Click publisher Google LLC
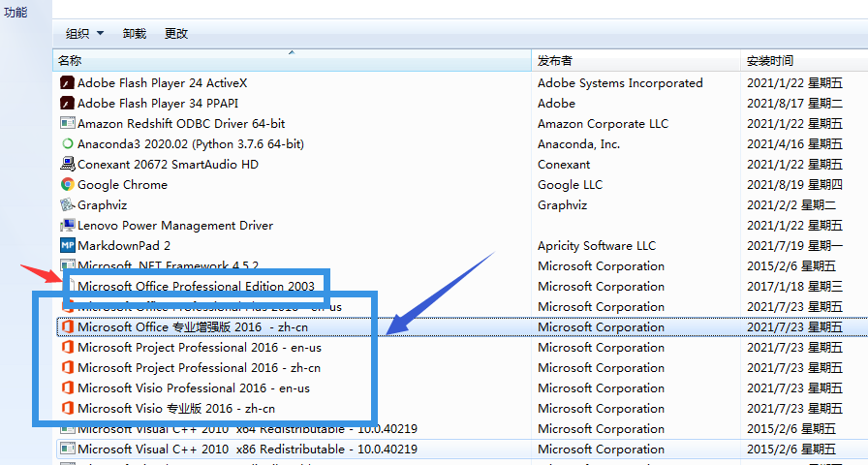This screenshot has height=465, width=868. [570, 185]
